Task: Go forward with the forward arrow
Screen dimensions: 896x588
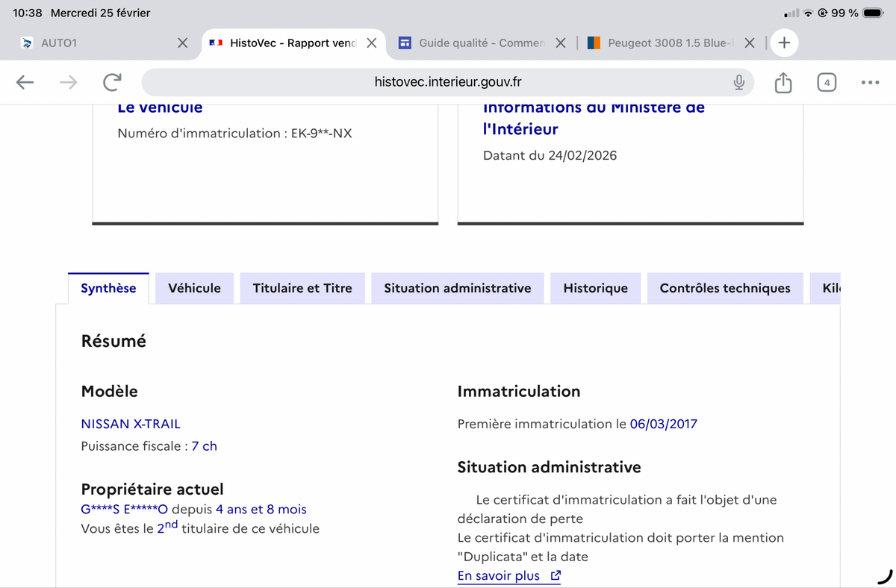Action: coord(69,82)
